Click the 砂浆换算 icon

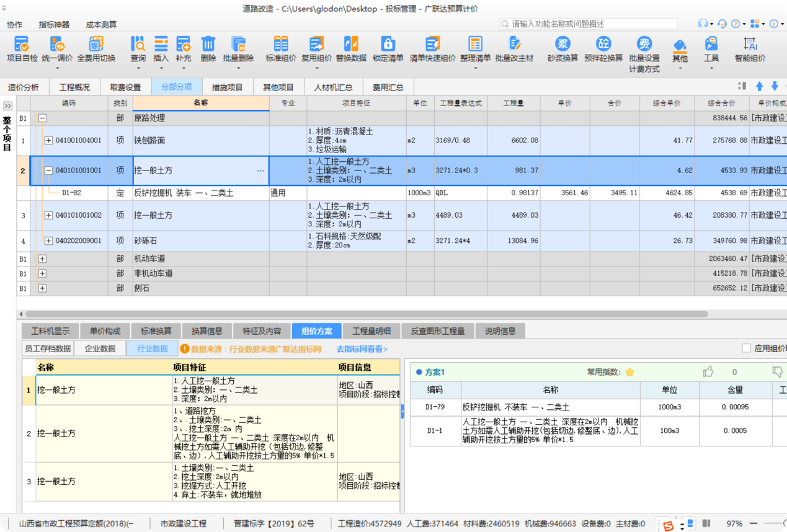point(562,45)
